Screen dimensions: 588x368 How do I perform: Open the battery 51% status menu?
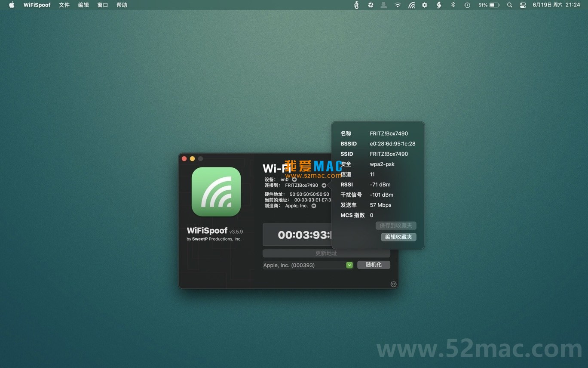pyautogui.click(x=489, y=5)
